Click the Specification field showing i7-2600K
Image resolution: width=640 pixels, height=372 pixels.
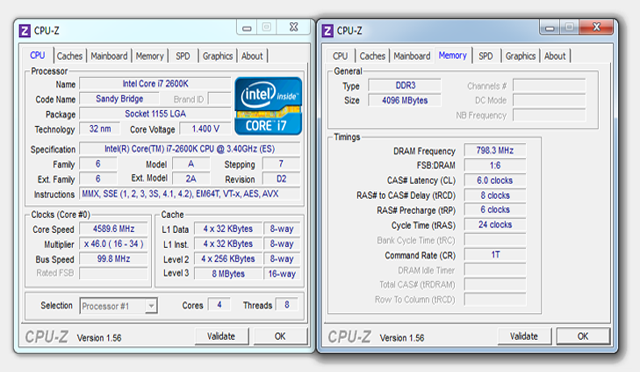[190, 149]
